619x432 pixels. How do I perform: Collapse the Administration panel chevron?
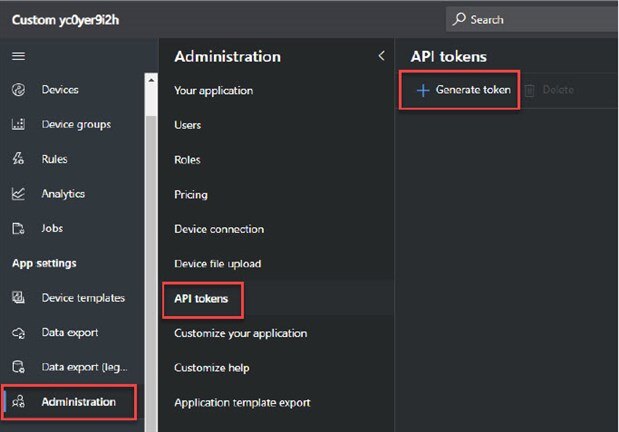(x=381, y=56)
